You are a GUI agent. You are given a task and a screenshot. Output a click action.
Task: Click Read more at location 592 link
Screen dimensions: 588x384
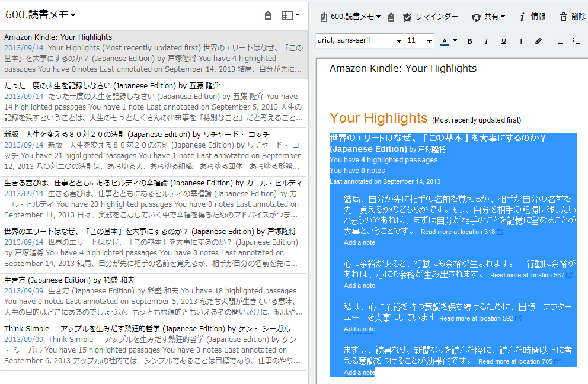click(x=476, y=318)
